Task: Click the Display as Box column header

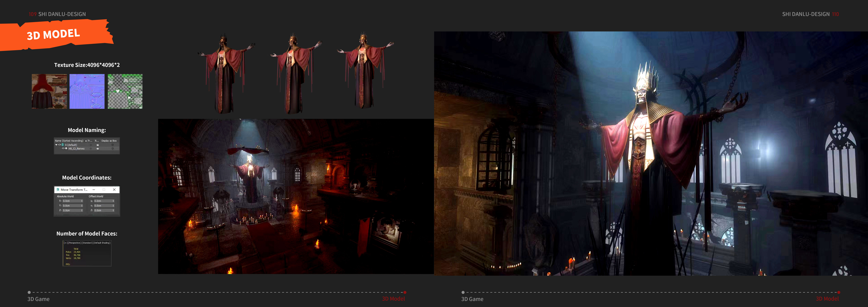Action: 110,141
